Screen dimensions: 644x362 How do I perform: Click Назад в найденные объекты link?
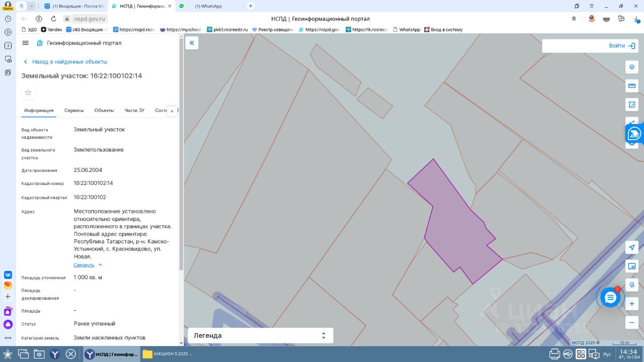coord(65,62)
